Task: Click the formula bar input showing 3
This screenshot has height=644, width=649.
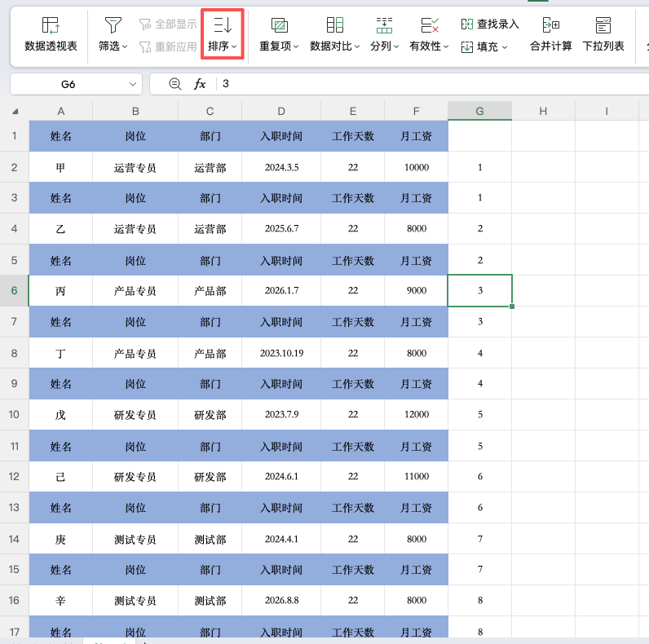Action: pyautogui.click(x=432, y=84)
